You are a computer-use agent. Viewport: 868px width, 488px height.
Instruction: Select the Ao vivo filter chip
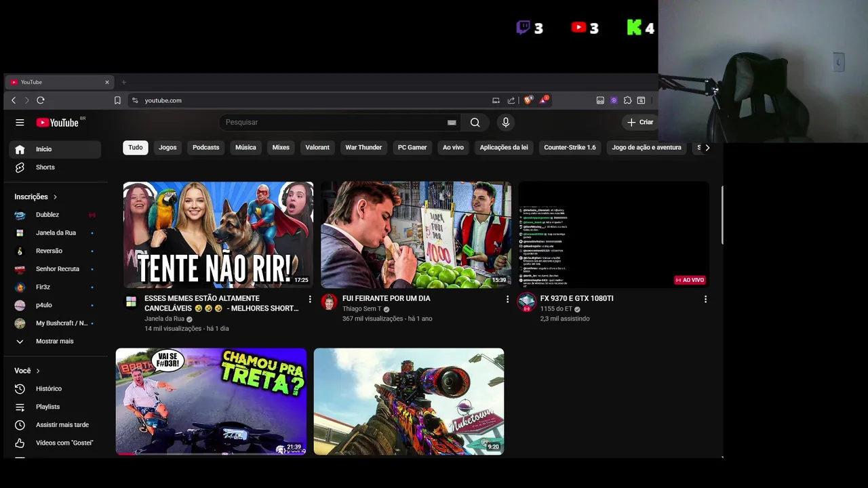[453, 147]
